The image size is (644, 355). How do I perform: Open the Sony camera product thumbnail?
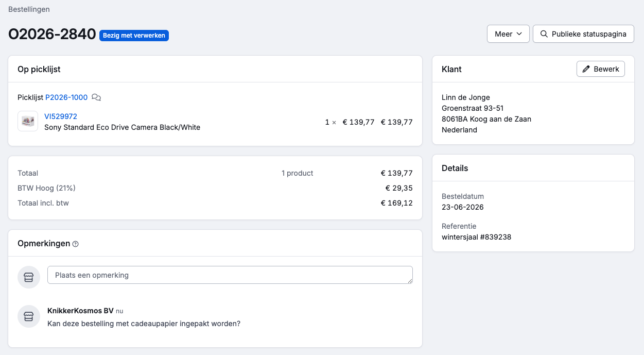[28, 121]
